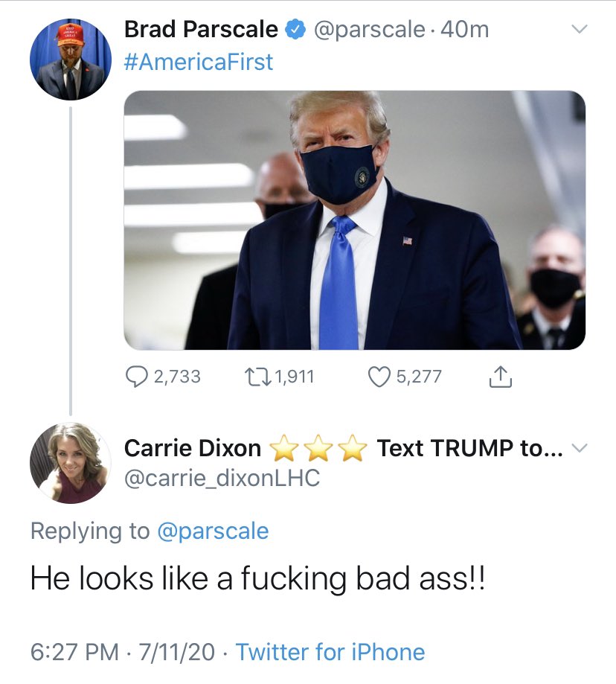Share the tweet using upload arrow icon
Screen dimensions: 616x684
pos(500,377)
